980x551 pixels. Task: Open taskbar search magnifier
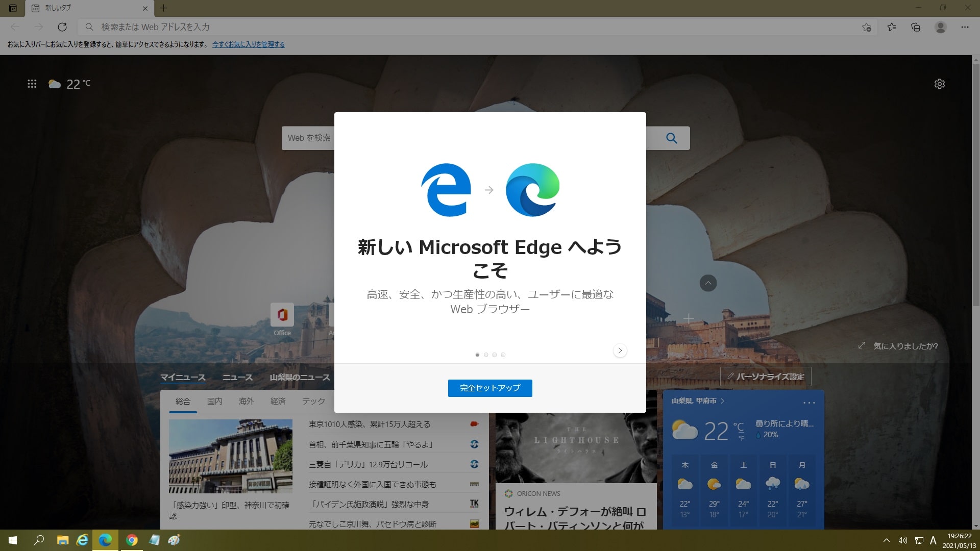(39, 540)
